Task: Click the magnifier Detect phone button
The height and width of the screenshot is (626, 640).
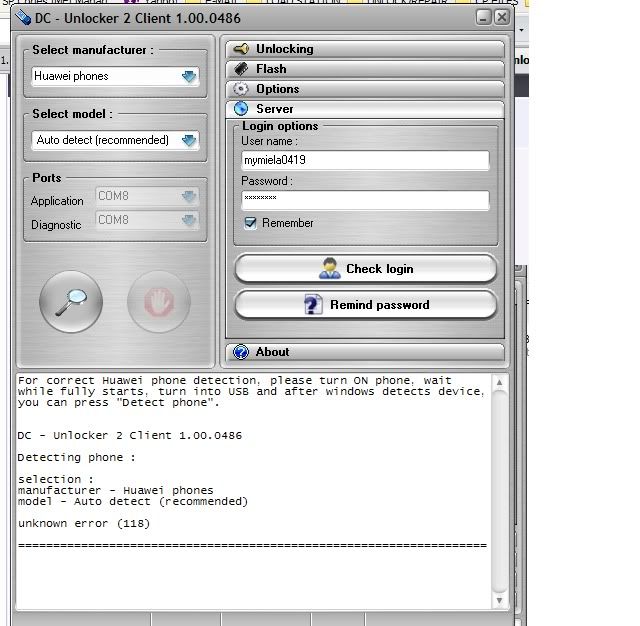Action: point(71,302)
